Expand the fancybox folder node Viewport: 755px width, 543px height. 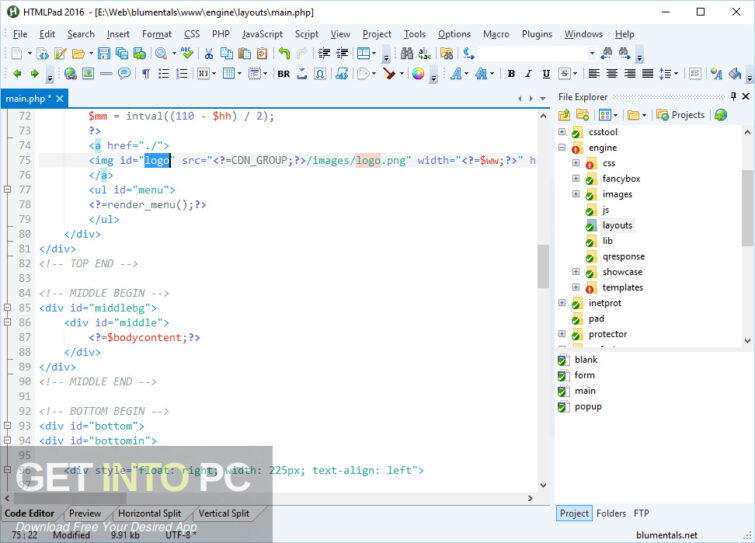pos(576,178)
